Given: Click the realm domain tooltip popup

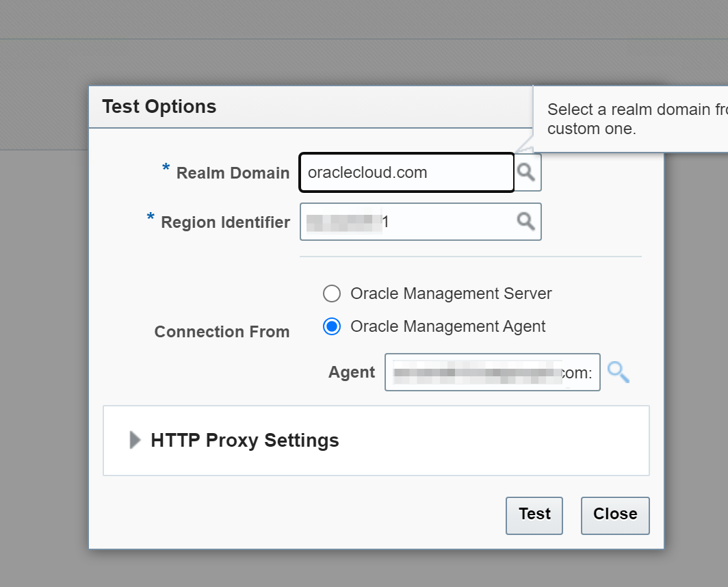Looking at the screenshot, I should point(629,119).
